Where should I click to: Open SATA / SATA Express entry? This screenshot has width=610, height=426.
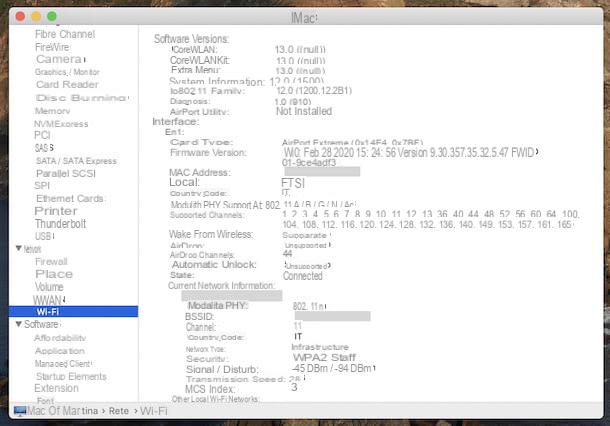(76, 161)
